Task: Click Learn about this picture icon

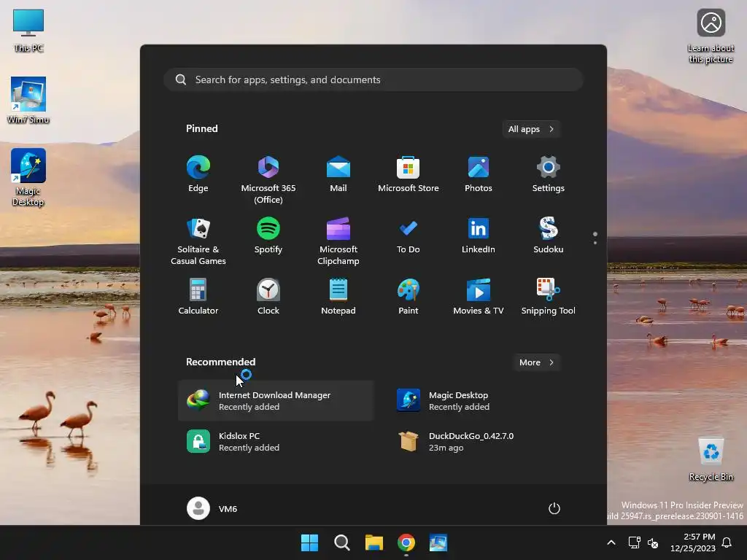Action: point(711,36)
